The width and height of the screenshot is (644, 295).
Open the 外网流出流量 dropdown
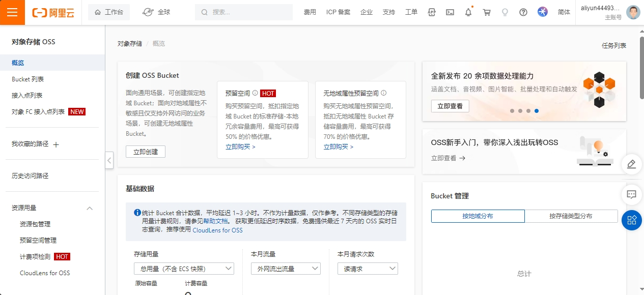pyautogui.click(x=286, y=269)
